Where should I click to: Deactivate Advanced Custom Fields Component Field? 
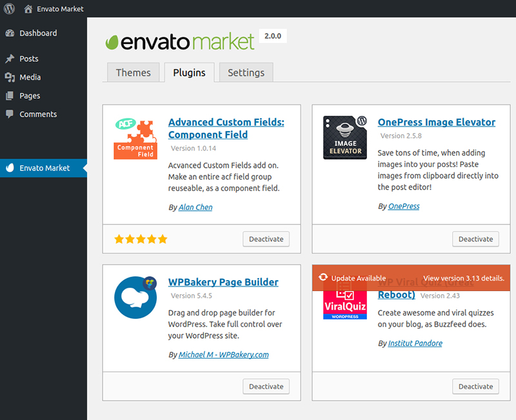266,239
